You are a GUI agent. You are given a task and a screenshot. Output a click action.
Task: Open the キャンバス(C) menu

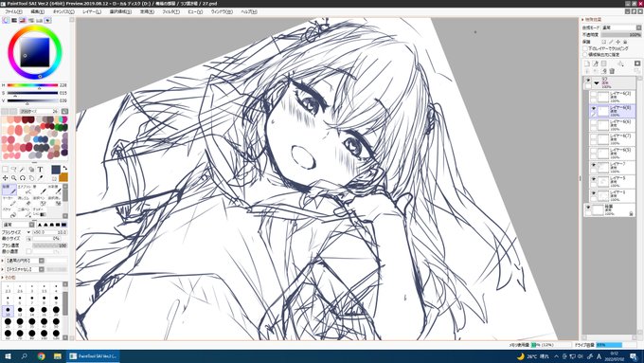click(x=63, y=12)
